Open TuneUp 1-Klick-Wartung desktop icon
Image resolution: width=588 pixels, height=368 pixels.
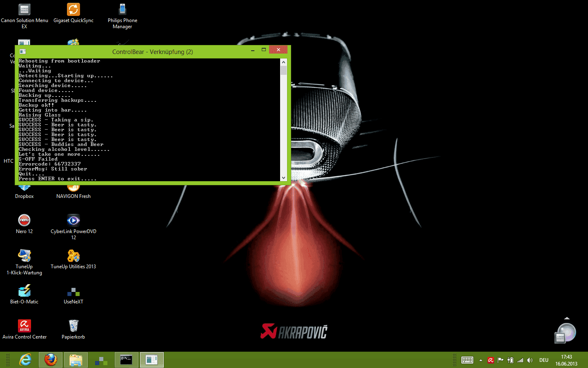coord(24,262)
